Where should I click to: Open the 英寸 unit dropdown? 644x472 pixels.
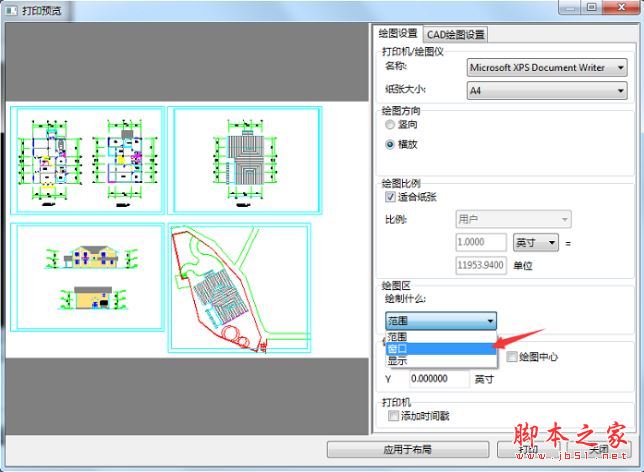(536, 242)
